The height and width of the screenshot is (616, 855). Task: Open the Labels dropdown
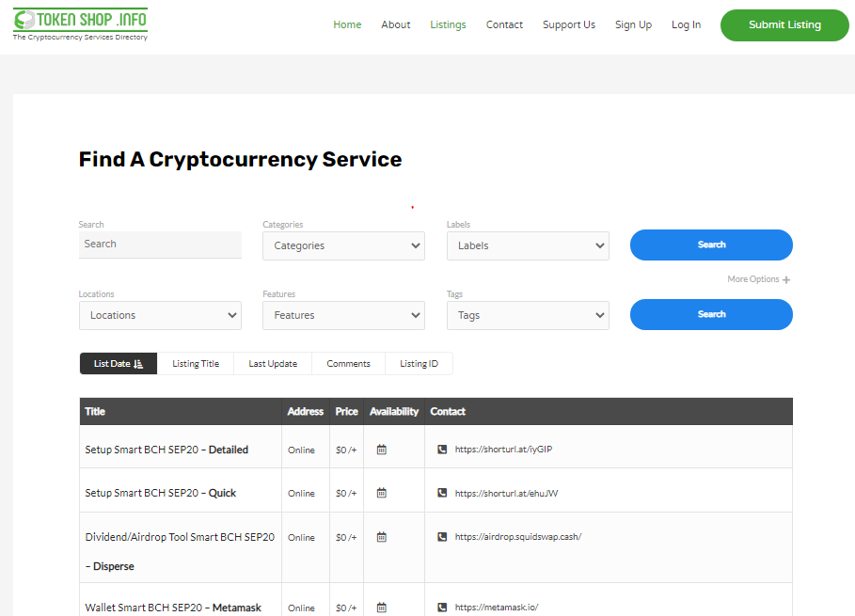[x=528, y=245]
